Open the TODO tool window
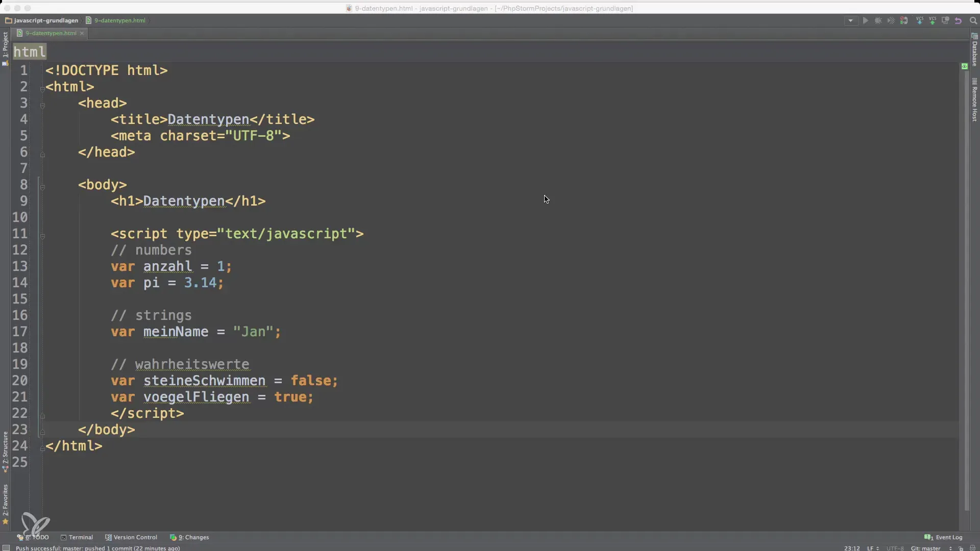Screen dimensions: 980x551 coord(33,537)
